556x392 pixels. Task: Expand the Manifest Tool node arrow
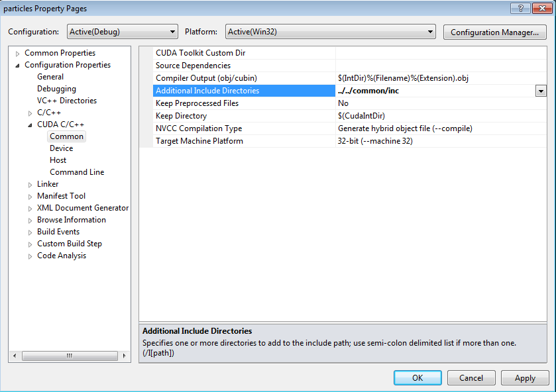click(x=30, y=197)
